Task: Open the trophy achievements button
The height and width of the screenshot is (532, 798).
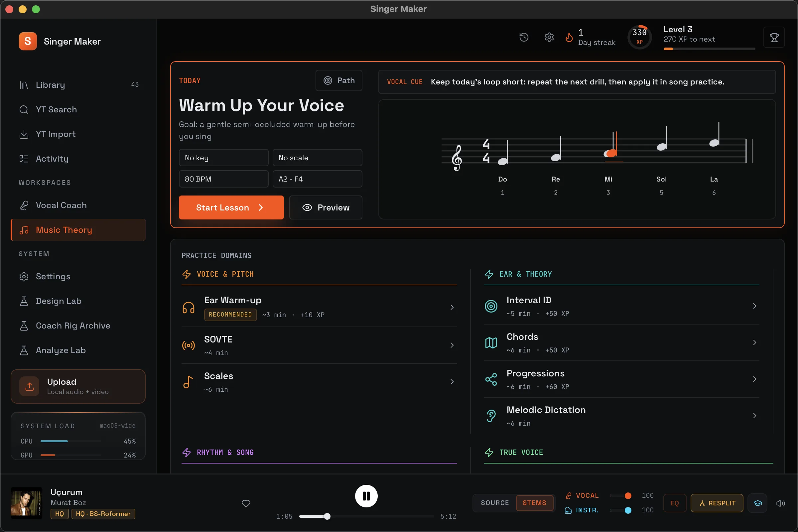Action: point(774,37)
